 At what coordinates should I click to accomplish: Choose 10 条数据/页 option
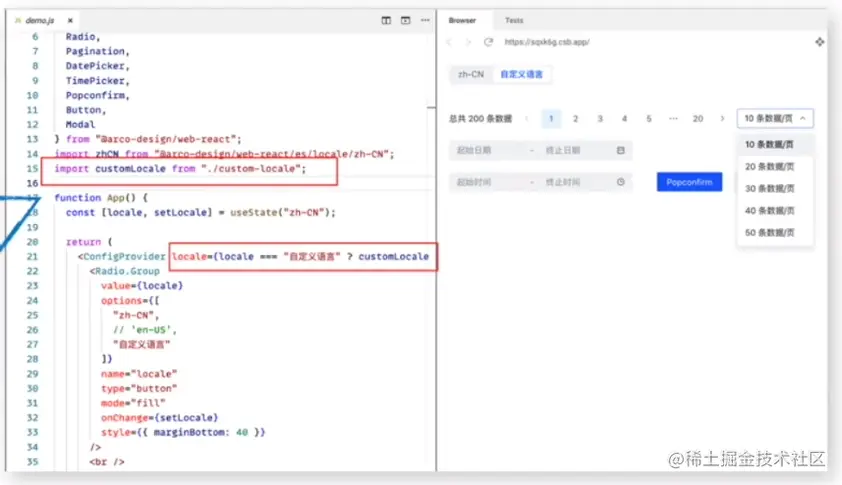point(775,144)
